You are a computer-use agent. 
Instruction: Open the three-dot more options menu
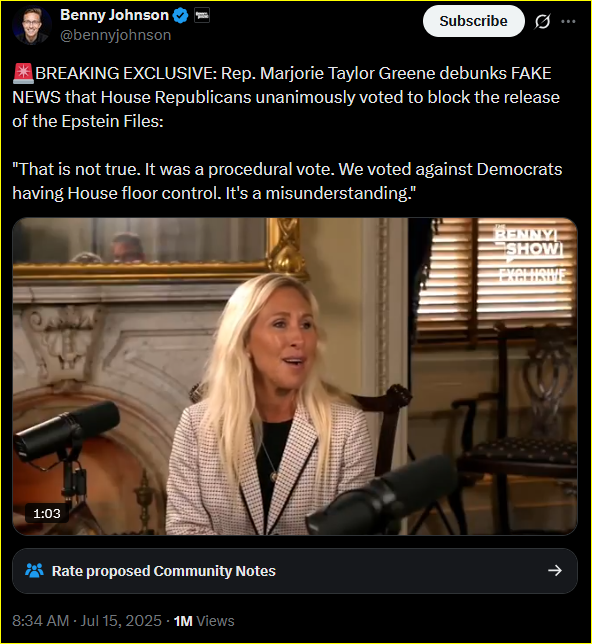[x=568, y=21]
